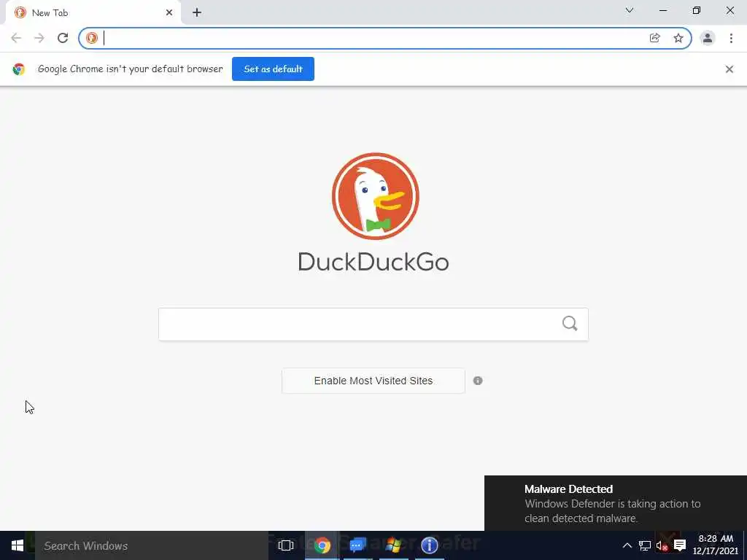Go back using the back arrow
This screenshot has width=747, height=560.
pyautogui.click(x=16, y=38)
